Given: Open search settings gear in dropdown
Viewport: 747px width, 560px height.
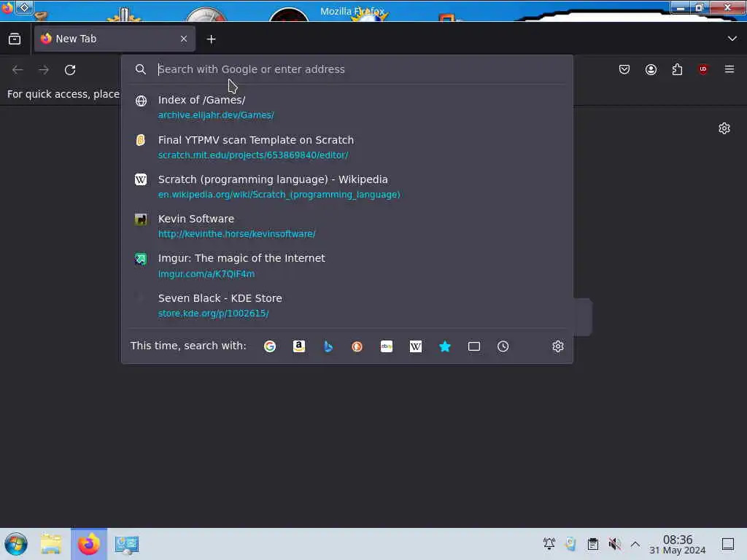Looking at the screenshot, I should (x=558, y=346).
